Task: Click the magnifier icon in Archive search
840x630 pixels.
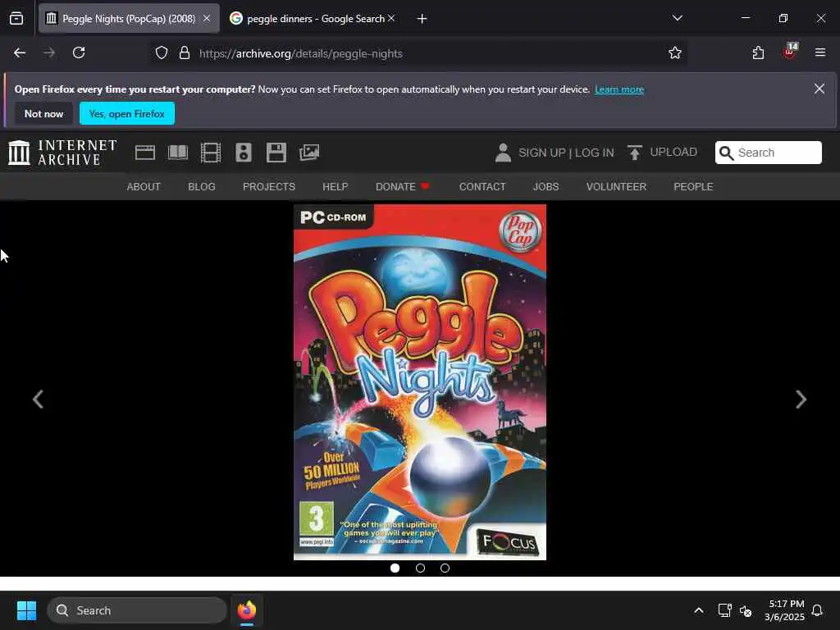Action: (x=726, y=153)
